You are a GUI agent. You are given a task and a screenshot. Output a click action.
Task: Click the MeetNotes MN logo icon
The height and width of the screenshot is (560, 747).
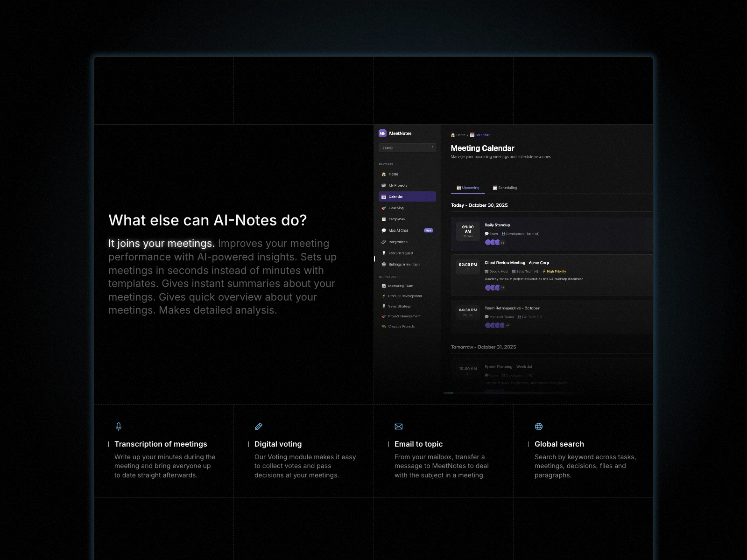pyautogui.click(x=382, y=133)
